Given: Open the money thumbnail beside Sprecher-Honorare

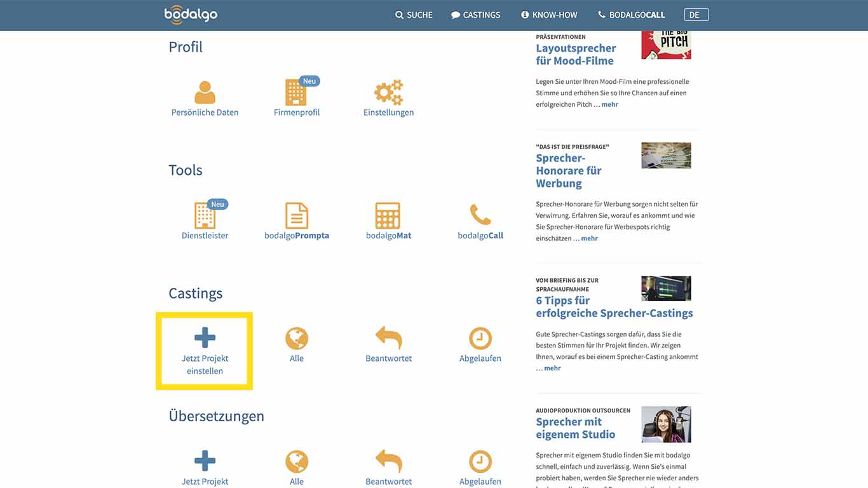Looking at the screenshot, I should [x=666, y=156].
